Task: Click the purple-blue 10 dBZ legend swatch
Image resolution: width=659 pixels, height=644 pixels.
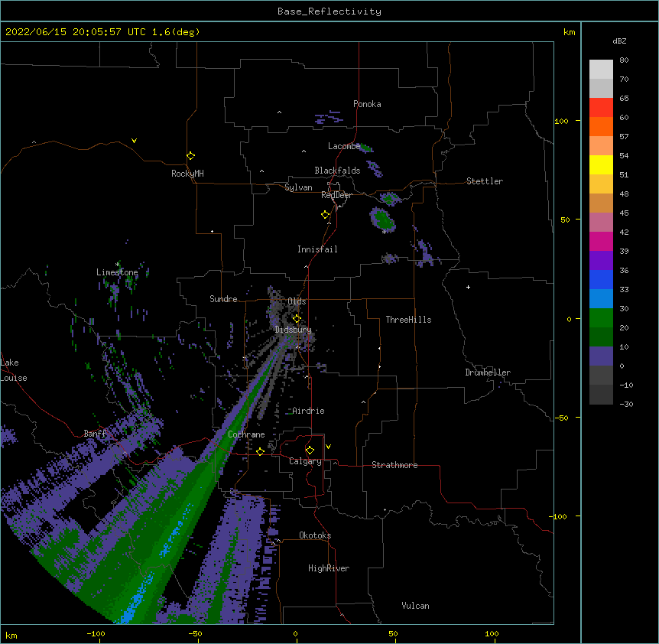Action: click(x=601, y=356)
